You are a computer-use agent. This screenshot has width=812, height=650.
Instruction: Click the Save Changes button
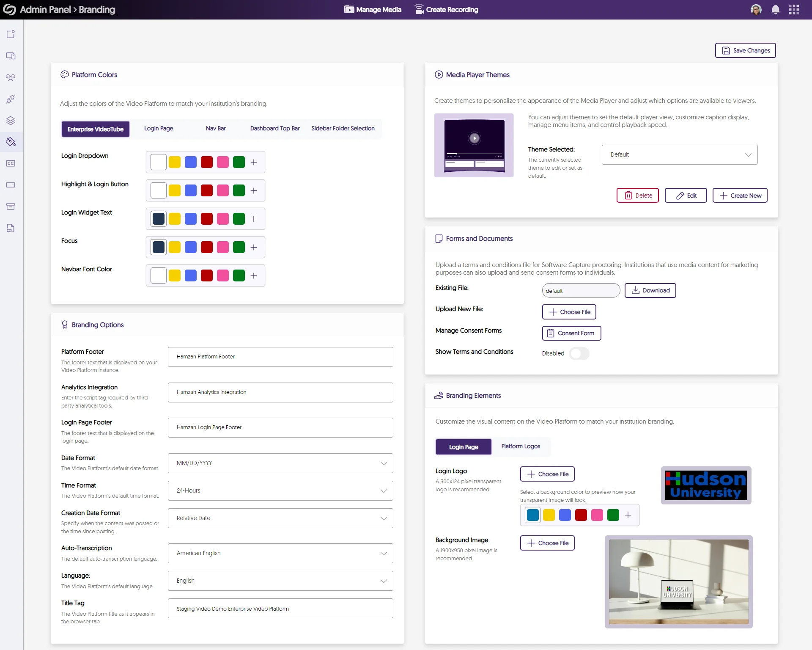[745, 50]
